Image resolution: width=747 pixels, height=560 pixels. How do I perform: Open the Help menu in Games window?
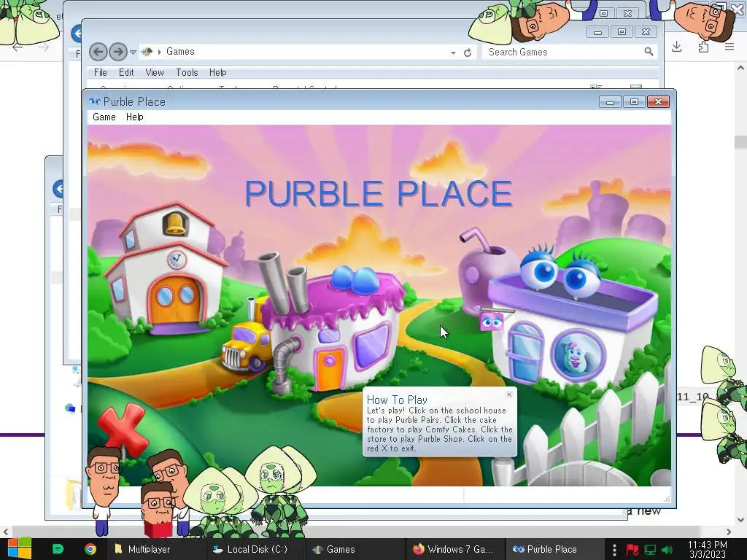217,72
